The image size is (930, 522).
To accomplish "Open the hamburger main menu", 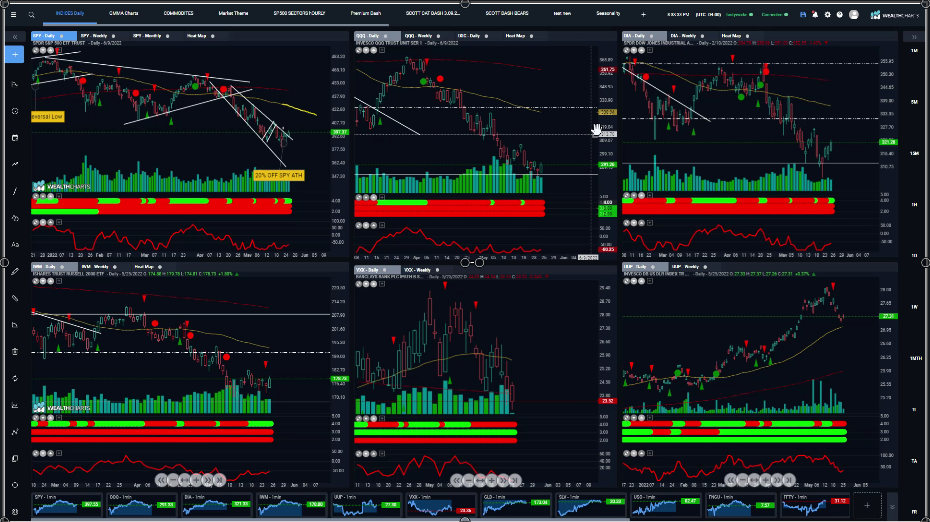I will point(14,14).
